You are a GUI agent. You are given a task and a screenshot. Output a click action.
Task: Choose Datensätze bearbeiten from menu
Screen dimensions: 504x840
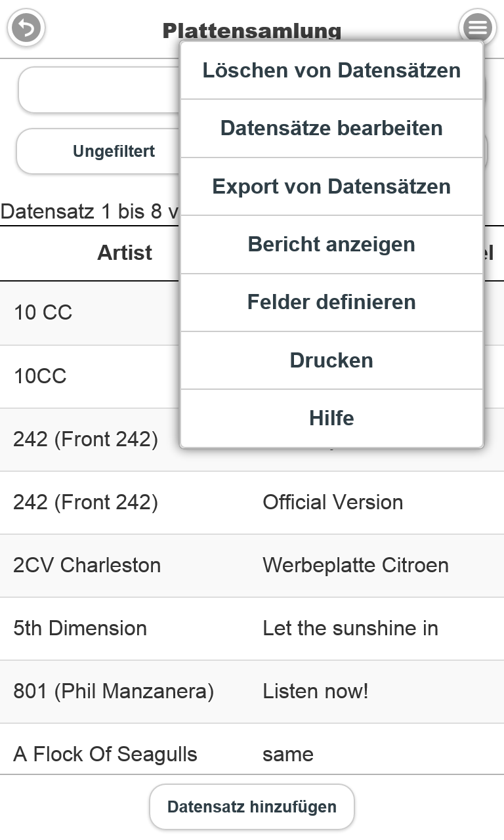[x=331, y=129]
